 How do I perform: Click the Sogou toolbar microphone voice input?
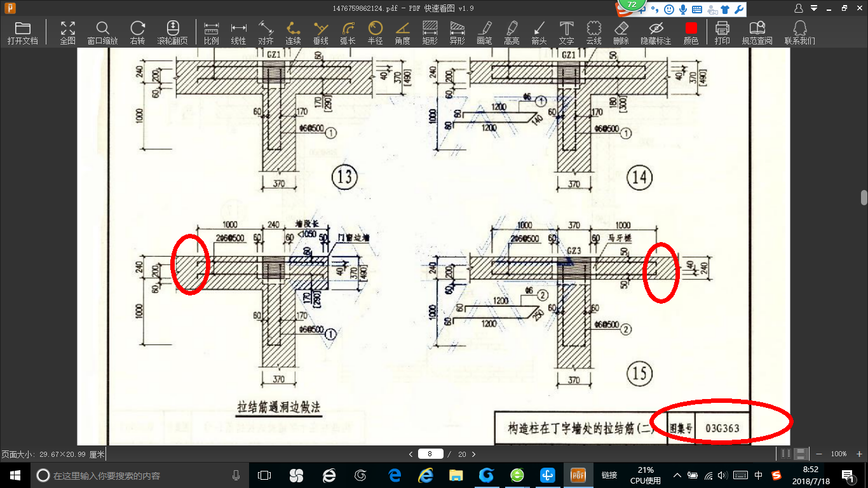[x=683, y=10]
